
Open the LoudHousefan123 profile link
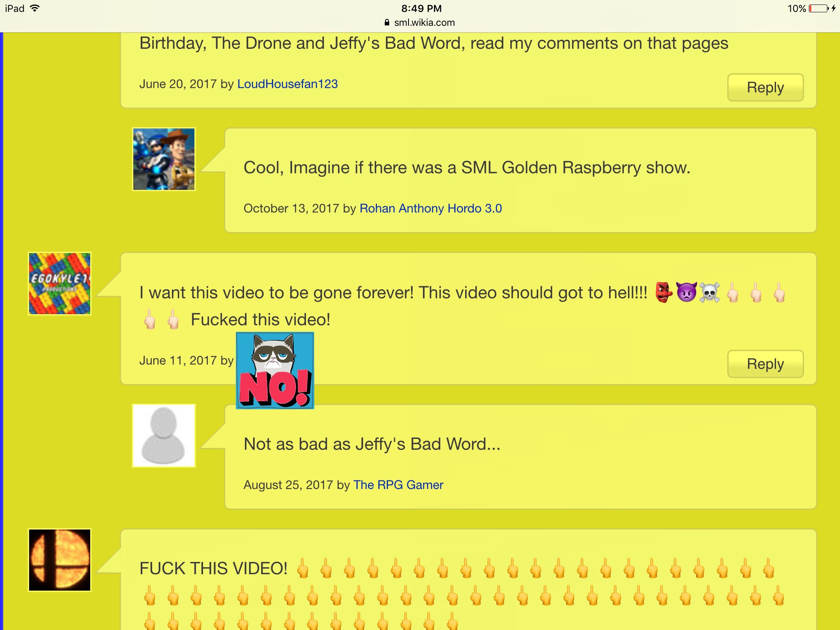pyautogui.click(x=288, y=84)
